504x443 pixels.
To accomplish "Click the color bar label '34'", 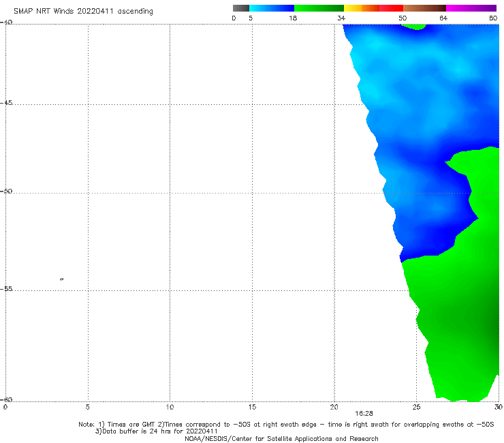I will tap(341, 18).
